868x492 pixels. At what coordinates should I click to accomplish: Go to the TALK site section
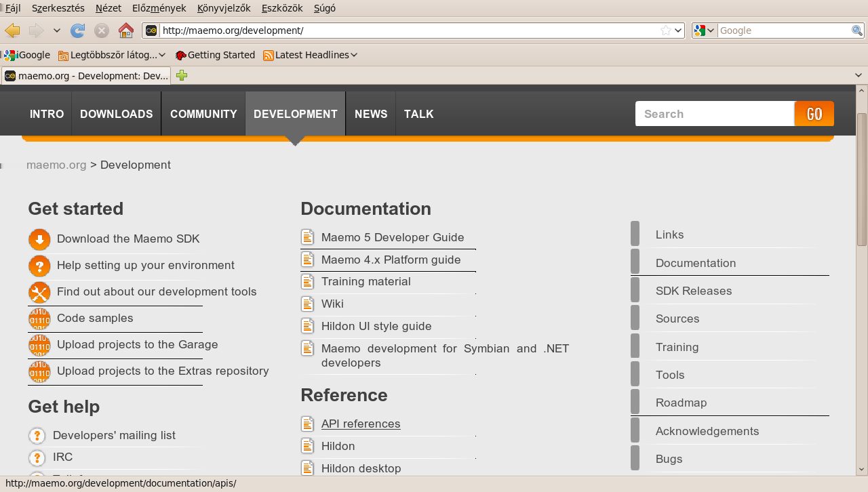(419, 114)
